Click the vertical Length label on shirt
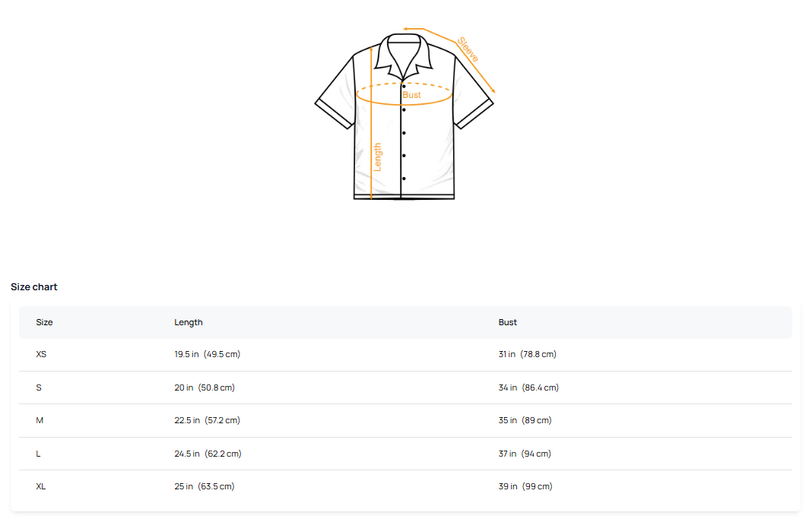Viewport: 812px width, 522px height. (377, 157)
